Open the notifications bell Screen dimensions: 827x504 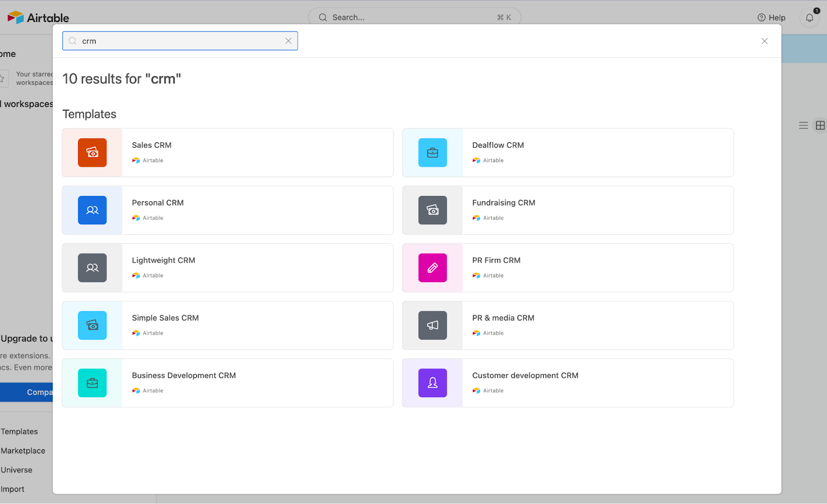click(809, 18)
